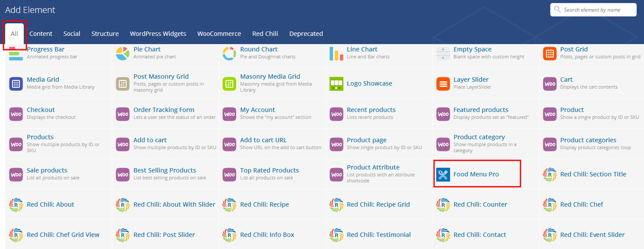Open the Red Chili tab

pyautogui.click(x=265, y=34)
